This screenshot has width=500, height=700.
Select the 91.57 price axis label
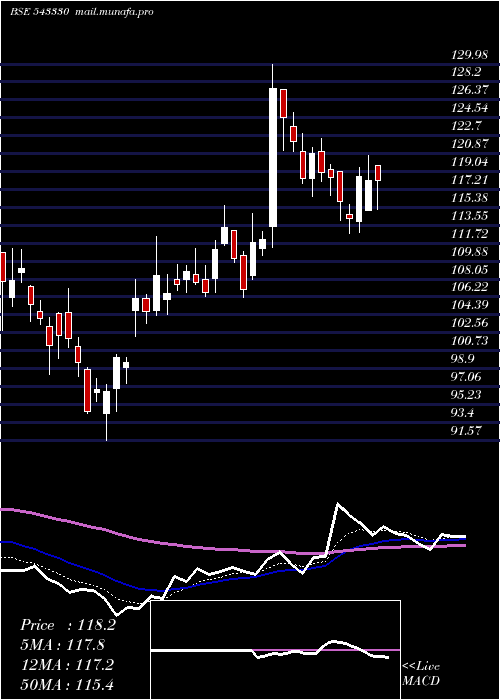467,430
